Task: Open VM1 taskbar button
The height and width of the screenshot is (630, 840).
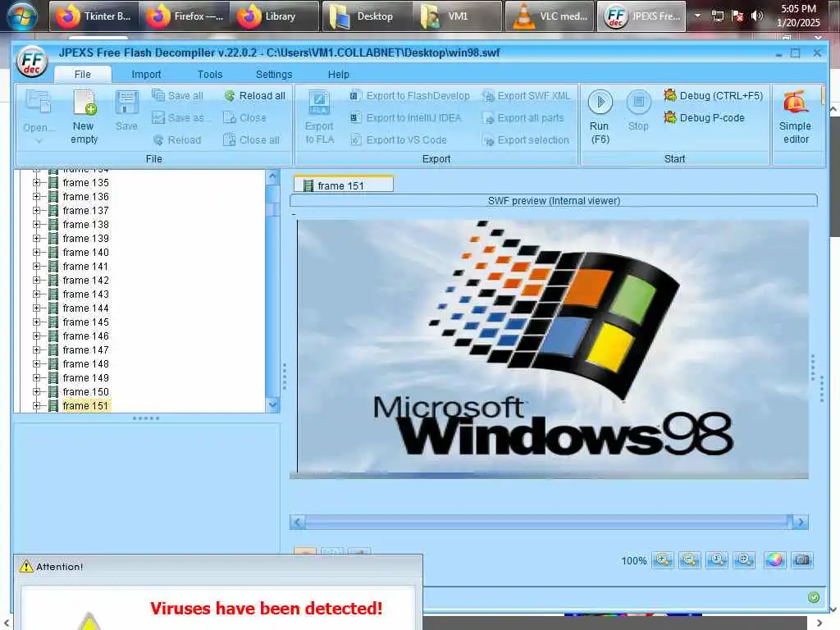Action: (x=458, y=16)
